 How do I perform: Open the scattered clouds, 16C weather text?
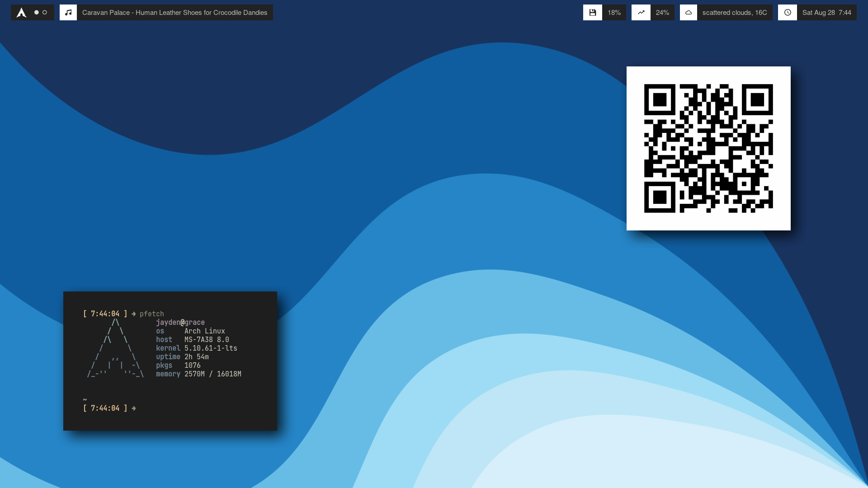tap(734, 13)
